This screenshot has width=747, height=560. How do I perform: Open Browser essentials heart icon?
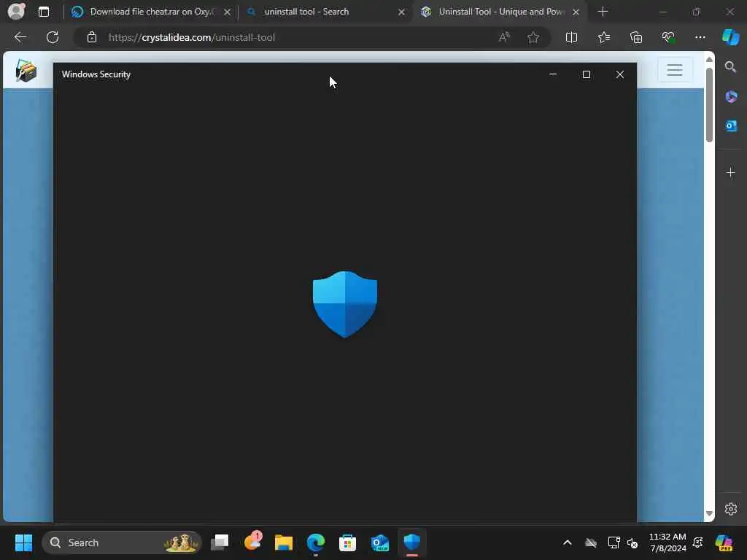tap(668, 37)
